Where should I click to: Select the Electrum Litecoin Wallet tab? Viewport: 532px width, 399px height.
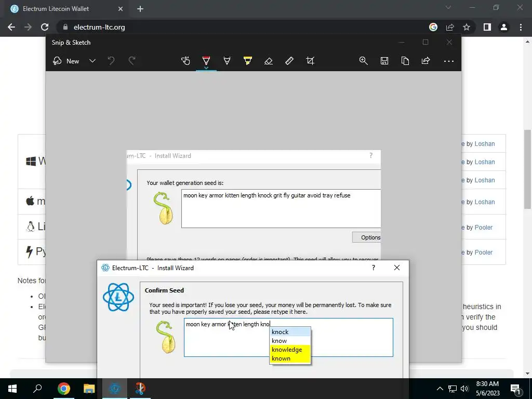coord(64,9)
